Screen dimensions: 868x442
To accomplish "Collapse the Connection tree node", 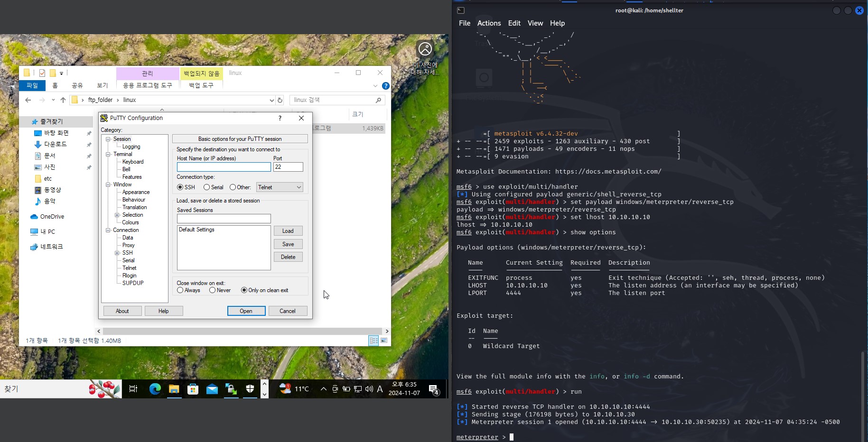I will (x=108, y=230).
